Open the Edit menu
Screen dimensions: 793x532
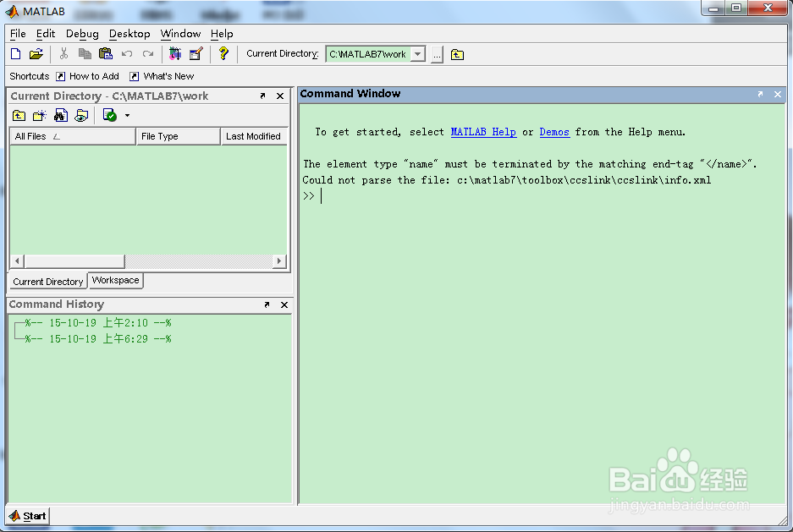click(x=46, y=34)
